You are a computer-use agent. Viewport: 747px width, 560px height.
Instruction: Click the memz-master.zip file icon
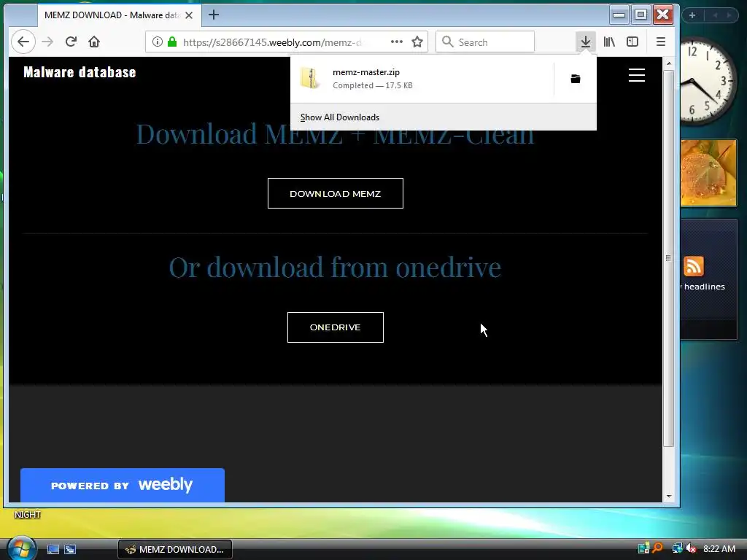pos(310,78)
